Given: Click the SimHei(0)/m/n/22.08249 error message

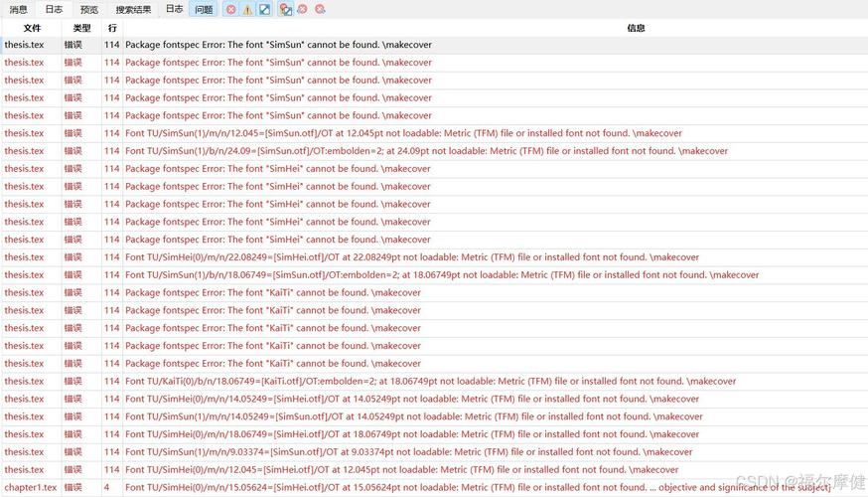Looking at the screenshot, I should 412,257.
